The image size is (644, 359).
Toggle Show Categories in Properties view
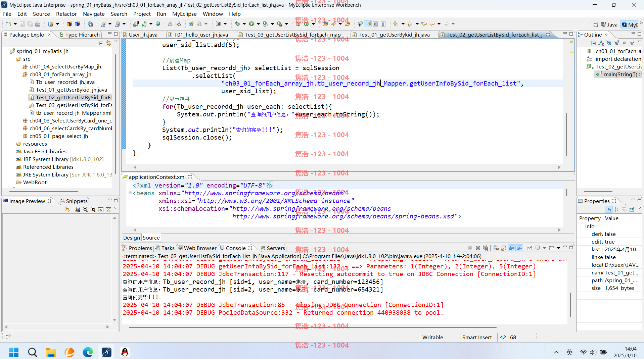coord(609,209)
